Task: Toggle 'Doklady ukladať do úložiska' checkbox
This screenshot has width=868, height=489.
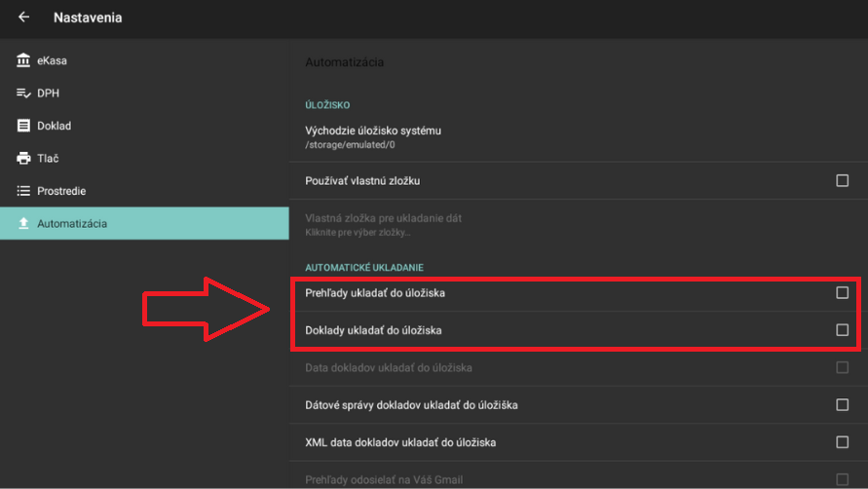Action: click(842, 330)
